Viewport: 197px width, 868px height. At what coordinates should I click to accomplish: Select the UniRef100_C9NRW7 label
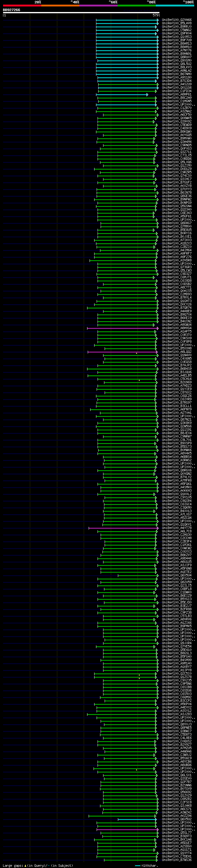(176, 436)
